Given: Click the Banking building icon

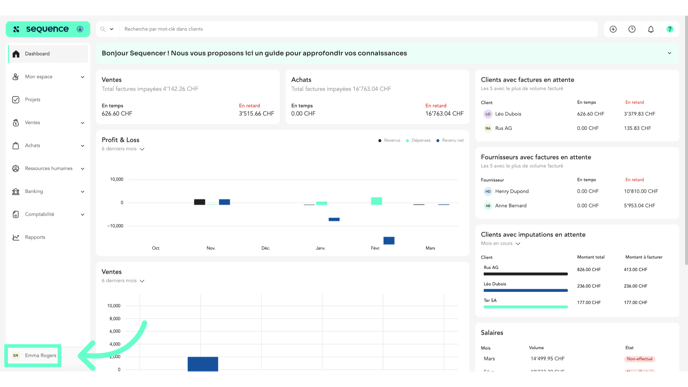Looking at the screenshot, I should click(x=16, y=191).
